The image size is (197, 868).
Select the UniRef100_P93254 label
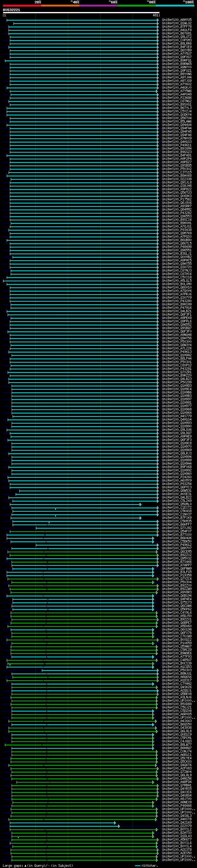177,484
